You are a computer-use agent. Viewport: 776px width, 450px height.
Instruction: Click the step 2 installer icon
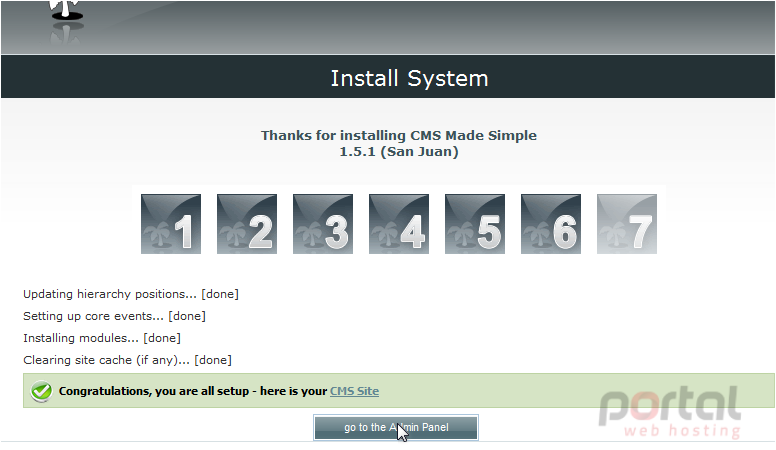pos(247,224)
